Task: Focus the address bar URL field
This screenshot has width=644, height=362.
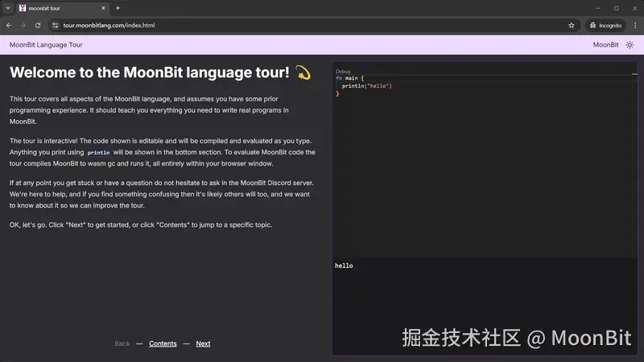Action: tap(312, 25)
